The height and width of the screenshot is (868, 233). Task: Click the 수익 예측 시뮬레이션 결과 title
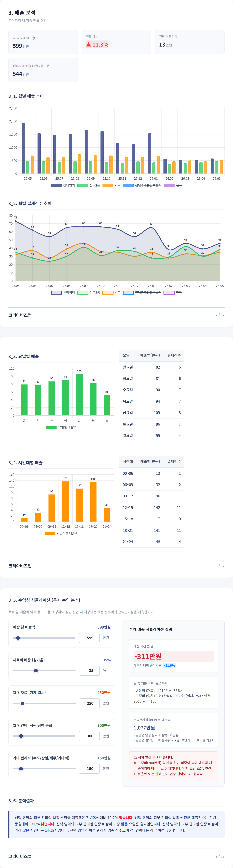point(151,629)
